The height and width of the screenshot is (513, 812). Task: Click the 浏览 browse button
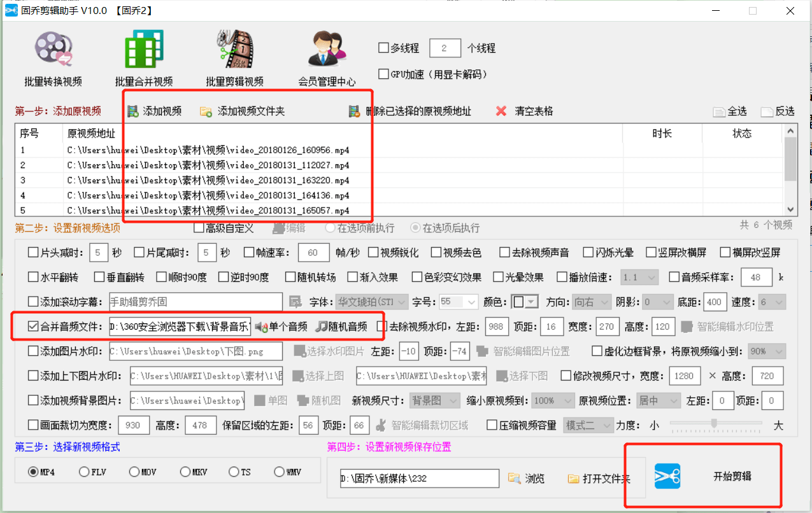click(x=526, y=479)
